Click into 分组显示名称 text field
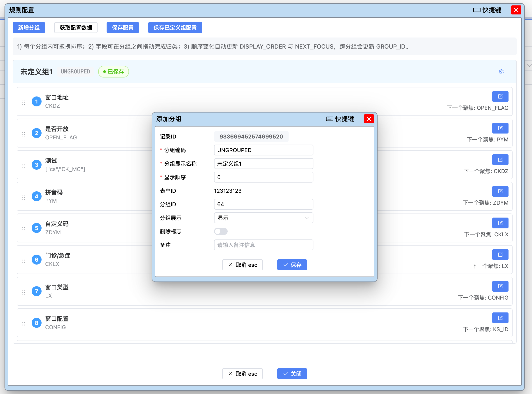532x394 pixels. pos(263,164)
